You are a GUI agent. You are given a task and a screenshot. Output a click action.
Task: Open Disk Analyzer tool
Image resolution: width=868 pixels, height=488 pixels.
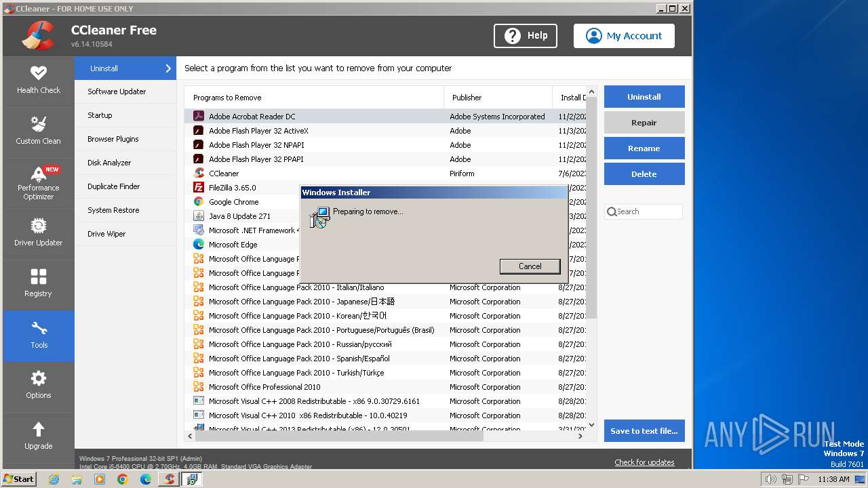[125, 163]
